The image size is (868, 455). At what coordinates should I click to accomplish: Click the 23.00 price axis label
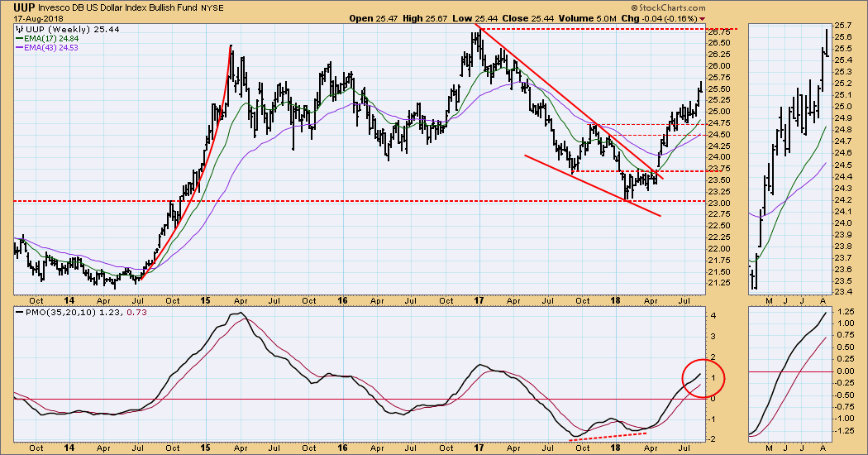[x=718, y=203]
